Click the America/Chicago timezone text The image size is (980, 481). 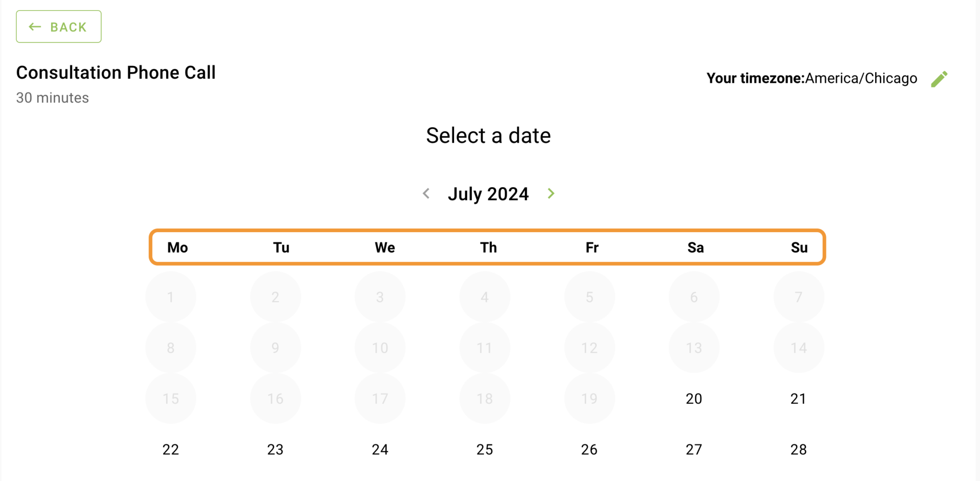(x=861, y=78)
